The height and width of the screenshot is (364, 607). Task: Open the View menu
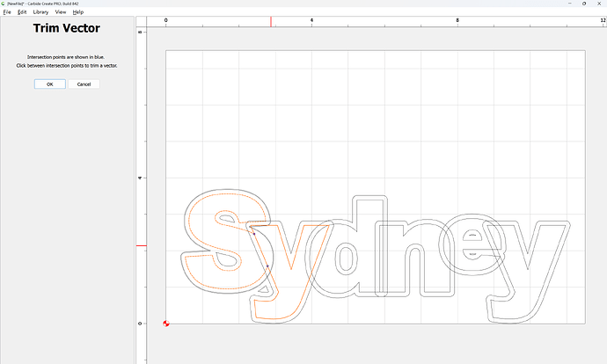(61, 12)
